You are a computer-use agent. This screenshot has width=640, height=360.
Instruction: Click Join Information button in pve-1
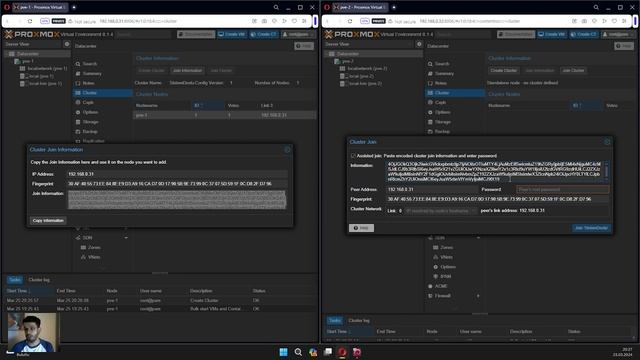(187, 71)
